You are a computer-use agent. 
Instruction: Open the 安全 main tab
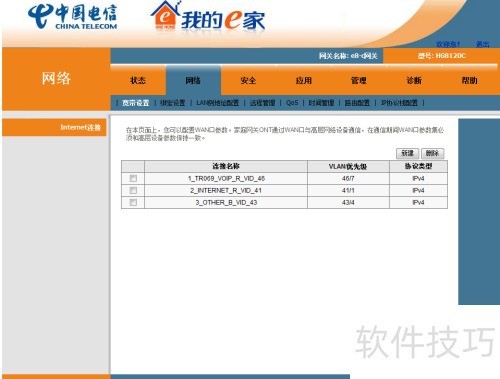click(x=248, y=80)
